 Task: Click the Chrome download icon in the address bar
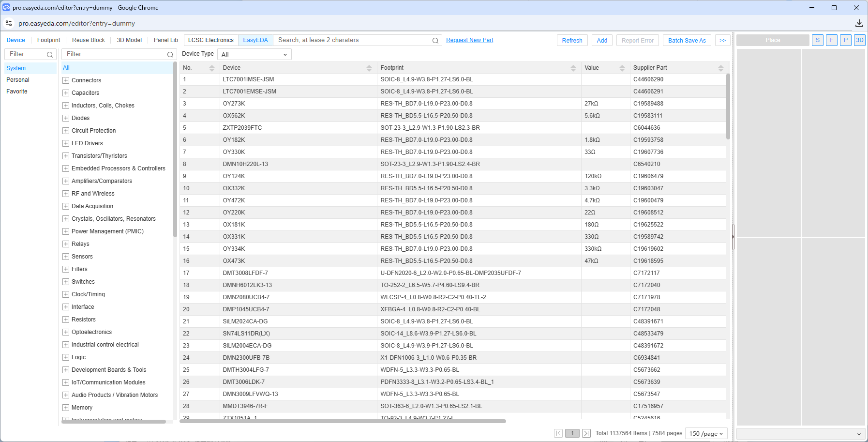(x=859, y=23)
